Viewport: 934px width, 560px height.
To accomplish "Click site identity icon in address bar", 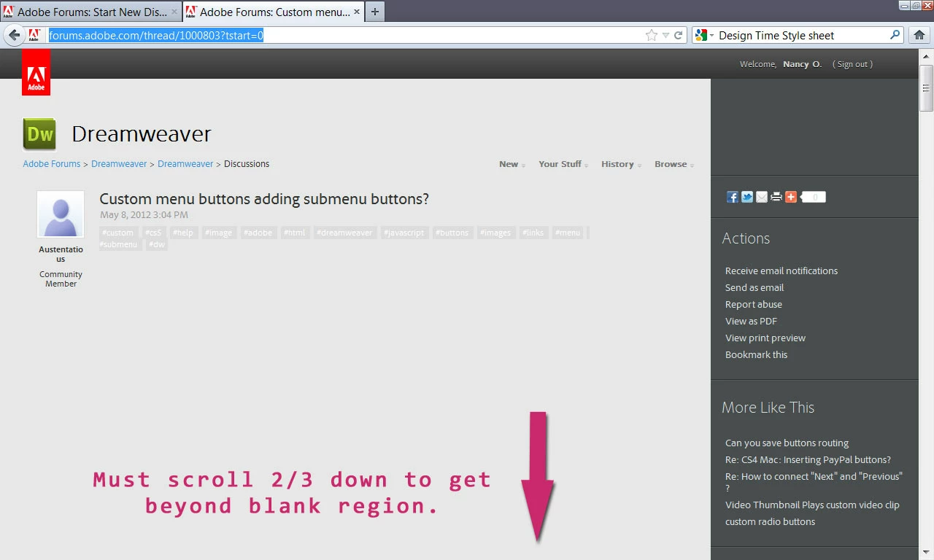I will pos(34,35).
